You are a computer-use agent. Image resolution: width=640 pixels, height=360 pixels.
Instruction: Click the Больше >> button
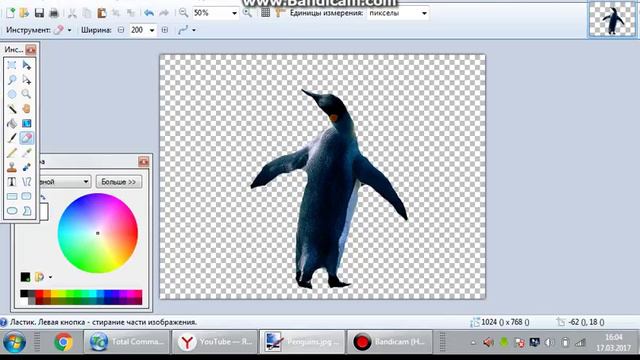(x=119, y=182)
